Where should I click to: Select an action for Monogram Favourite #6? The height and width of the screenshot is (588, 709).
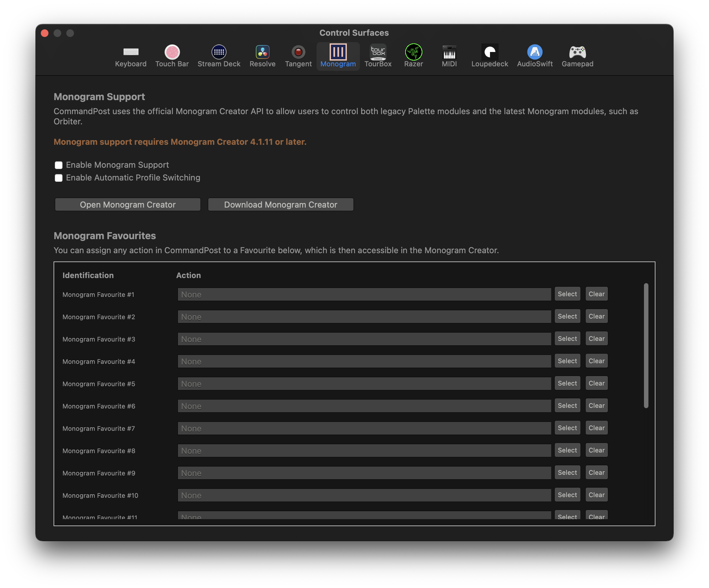tap(567, 405)
